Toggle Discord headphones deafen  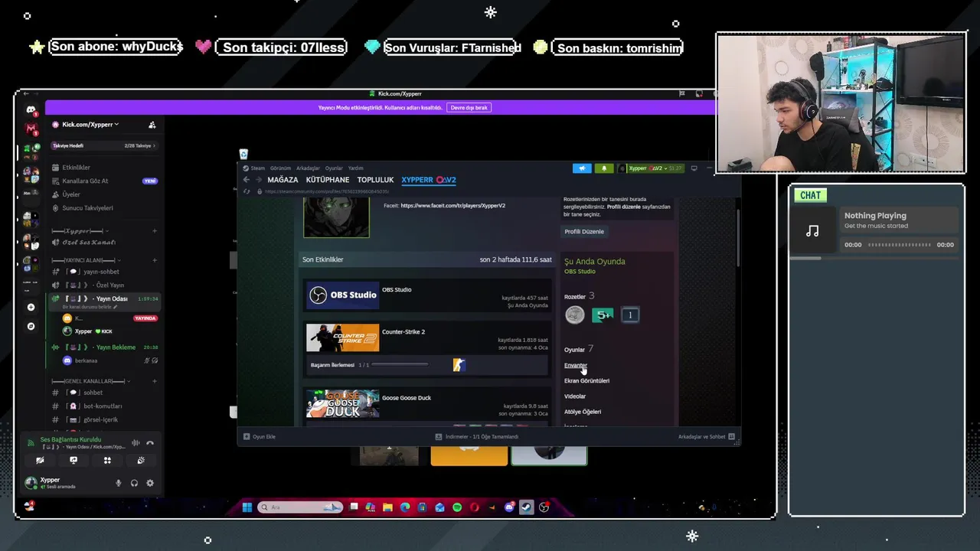pyautogui.click(x=134, y=483)
